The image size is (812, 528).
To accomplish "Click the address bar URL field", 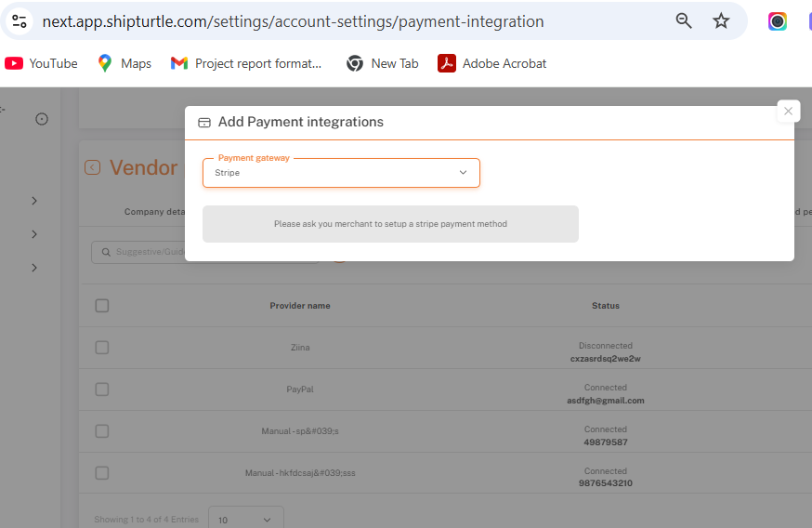I will point(293,21).
